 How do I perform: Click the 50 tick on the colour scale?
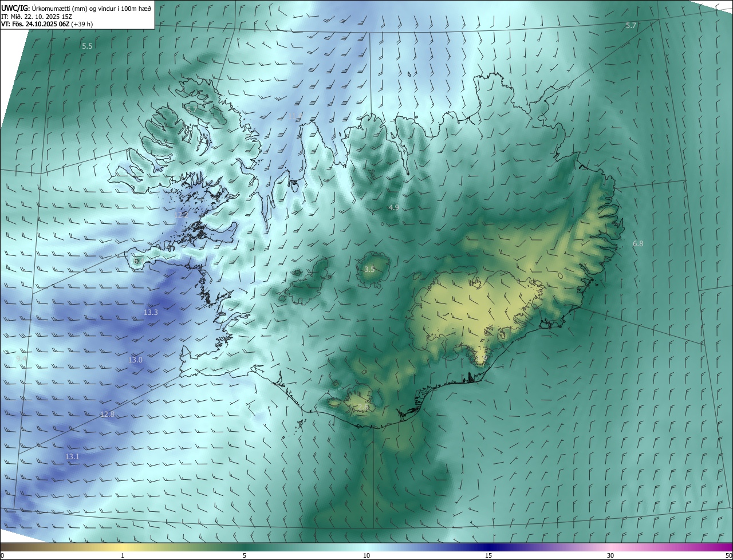[x=728, y=555]
